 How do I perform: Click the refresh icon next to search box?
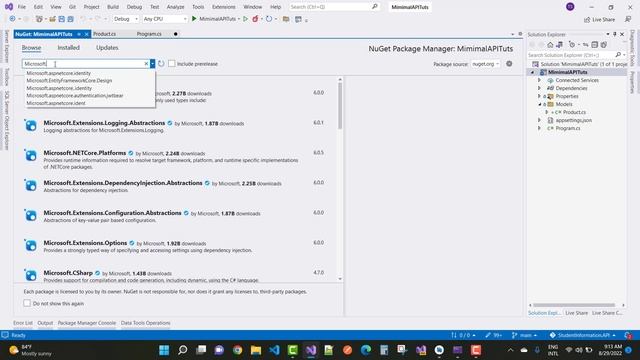(161, 64)
